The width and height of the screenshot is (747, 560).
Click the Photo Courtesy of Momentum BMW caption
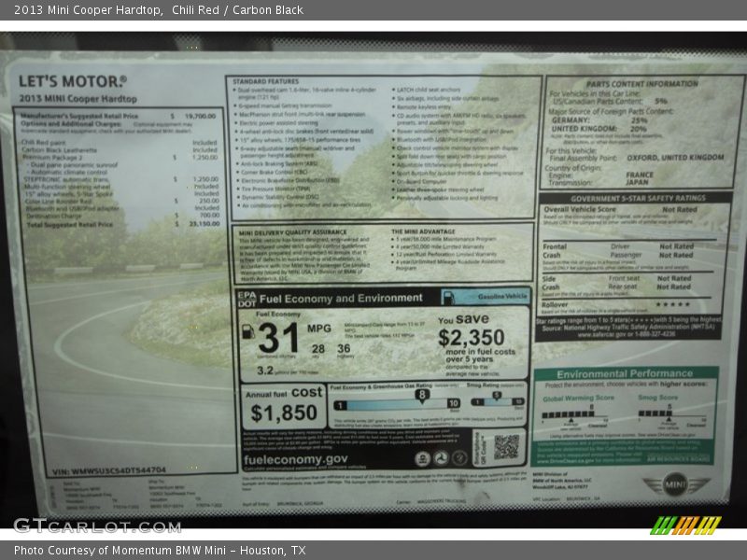pyautogui.click(x=160, y=551)
